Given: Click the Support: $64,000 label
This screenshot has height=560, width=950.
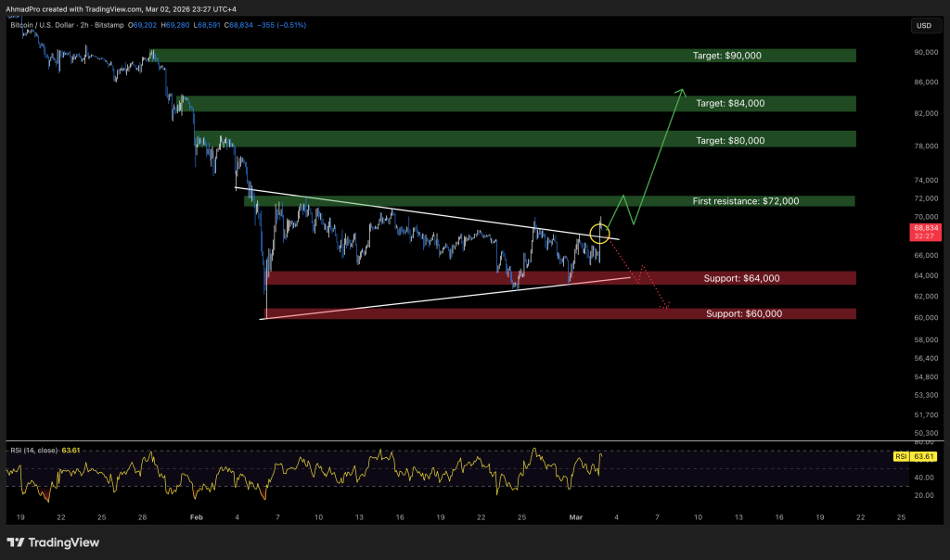Looking at the screenshot, I should point(742,278).
